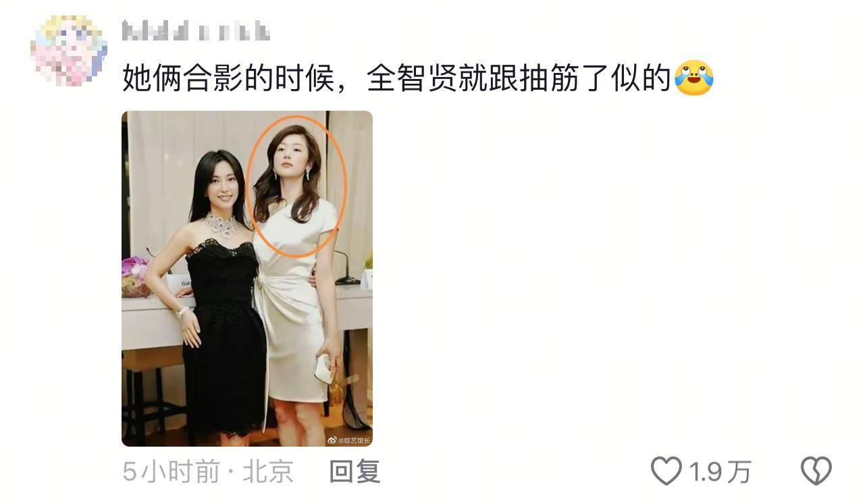Viewport: 867px width, 504px height.
Task: Tap the orange circle drawn on the photo
Action: click(x=296, y=186)
